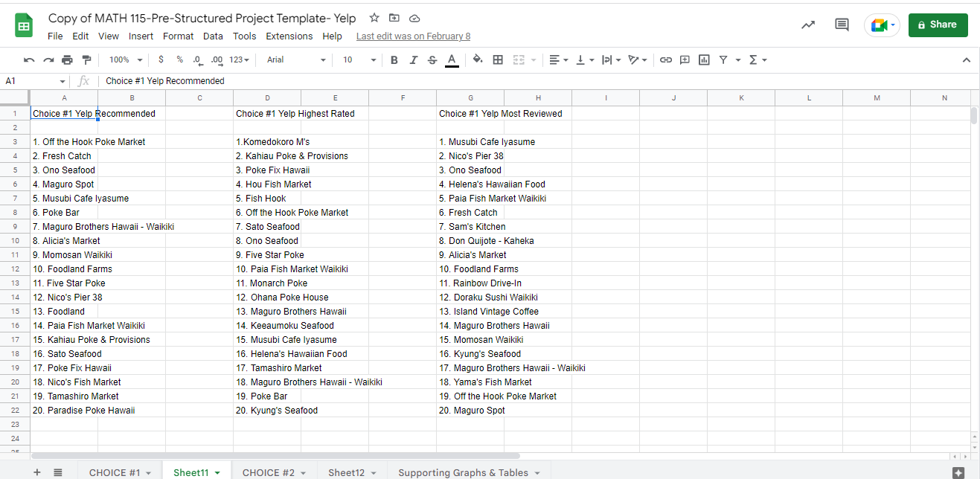Open horizontal align options
980x479 pixels.
558,60
